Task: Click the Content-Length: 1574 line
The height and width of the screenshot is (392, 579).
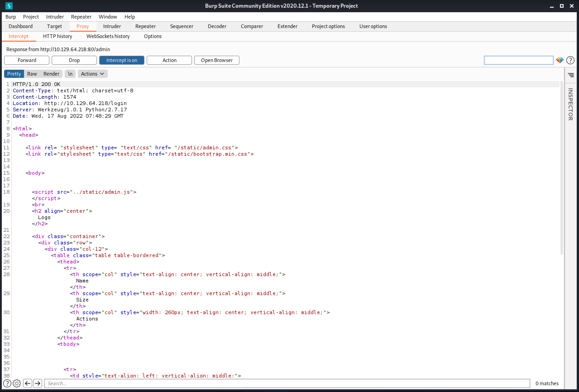Action: click(44, 97)
